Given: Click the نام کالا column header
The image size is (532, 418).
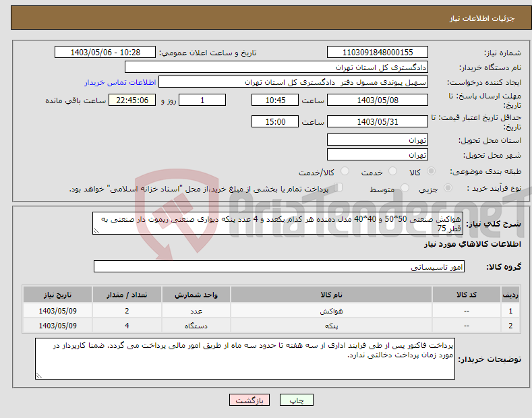Looking at the screenshot, I should (x=331, y=295).
